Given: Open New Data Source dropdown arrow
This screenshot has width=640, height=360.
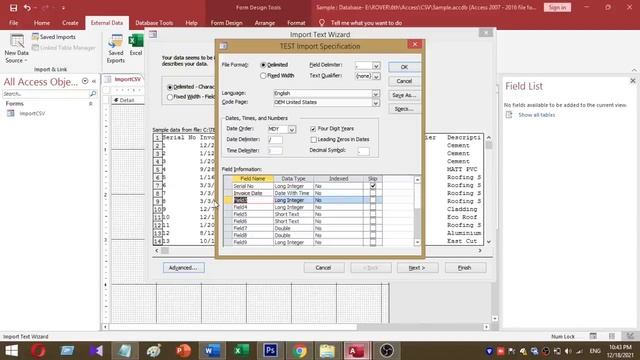Looking at the screenshot, I should [25, 61].
